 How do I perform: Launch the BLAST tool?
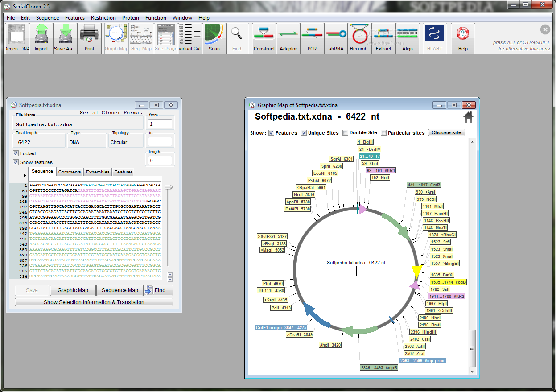434,38
